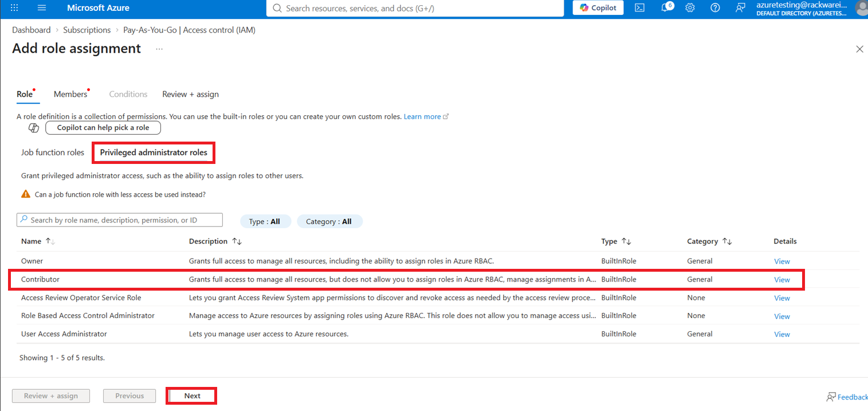Open the Category : All filter
Image resolution: width=868 pixels, height=411 pixels.
click(329, 221)
